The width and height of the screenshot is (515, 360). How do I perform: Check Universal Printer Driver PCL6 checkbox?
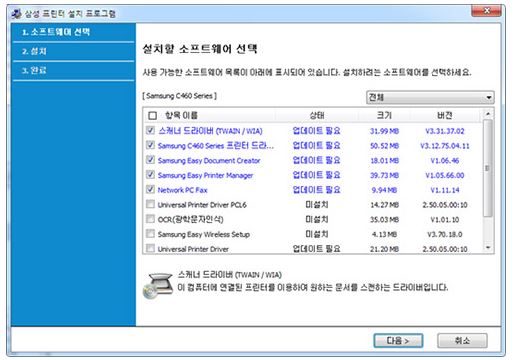click(150, 204)
